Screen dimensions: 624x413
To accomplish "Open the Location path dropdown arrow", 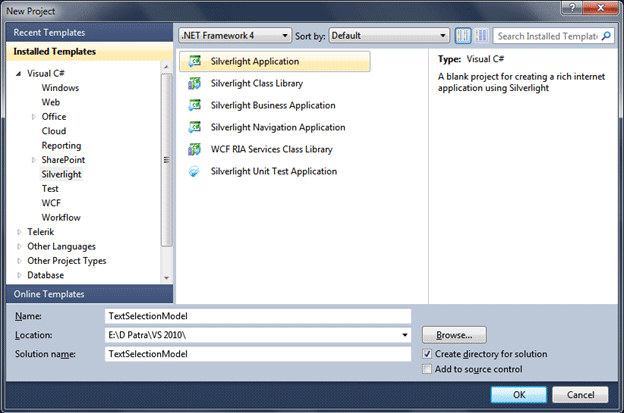I will tap(405, 335).
